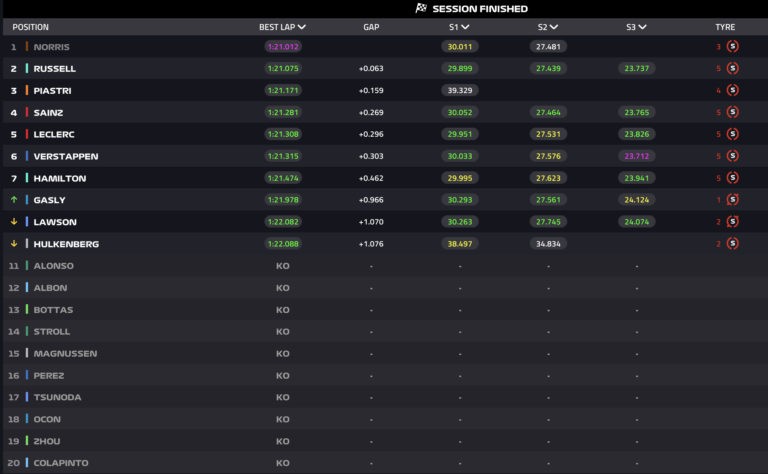Expand the S1 sector column dropdown
The image size is (768, 474).
(465, 27)
